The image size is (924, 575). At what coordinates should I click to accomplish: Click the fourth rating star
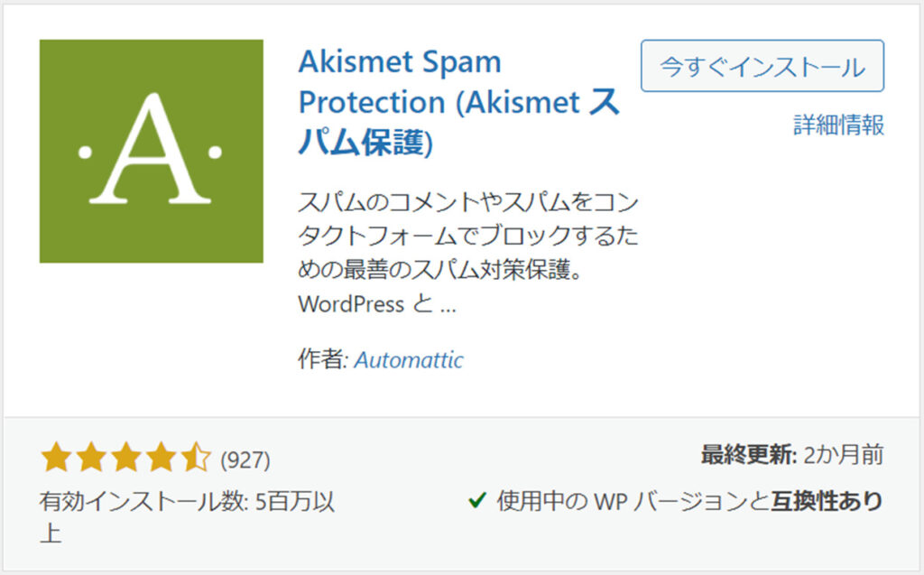(161, 459)
